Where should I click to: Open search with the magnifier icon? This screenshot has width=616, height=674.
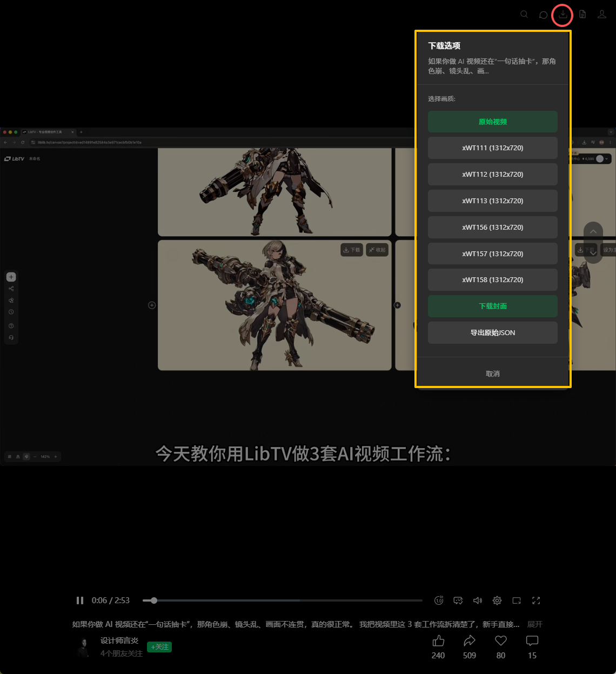point(524,15)
